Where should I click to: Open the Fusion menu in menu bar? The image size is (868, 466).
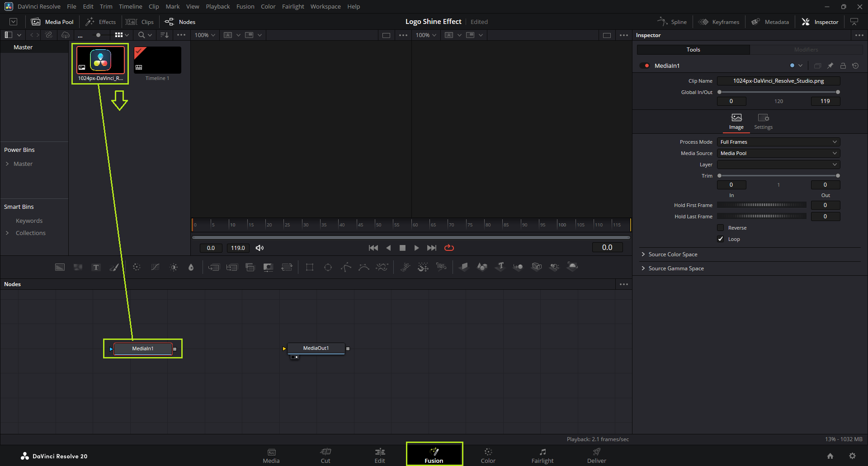[245, 6]
